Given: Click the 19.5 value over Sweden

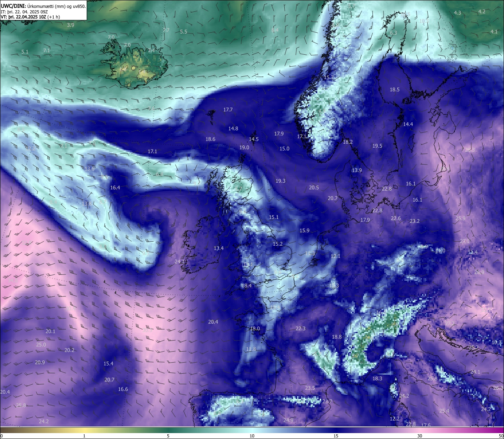Looking at the screenshot, I should point(377,146).
